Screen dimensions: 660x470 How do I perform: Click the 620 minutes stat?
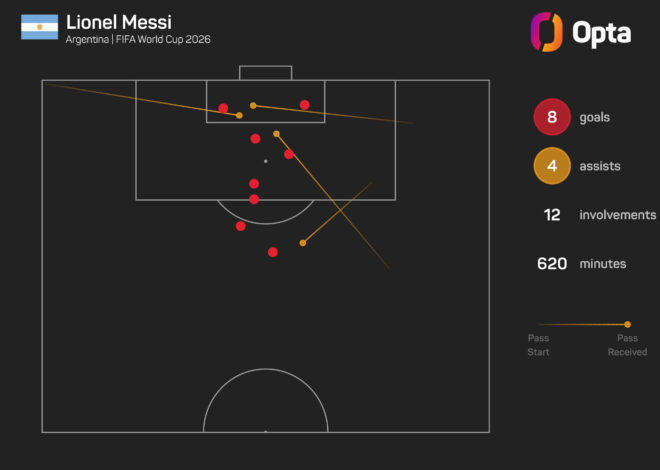[581, 264]
